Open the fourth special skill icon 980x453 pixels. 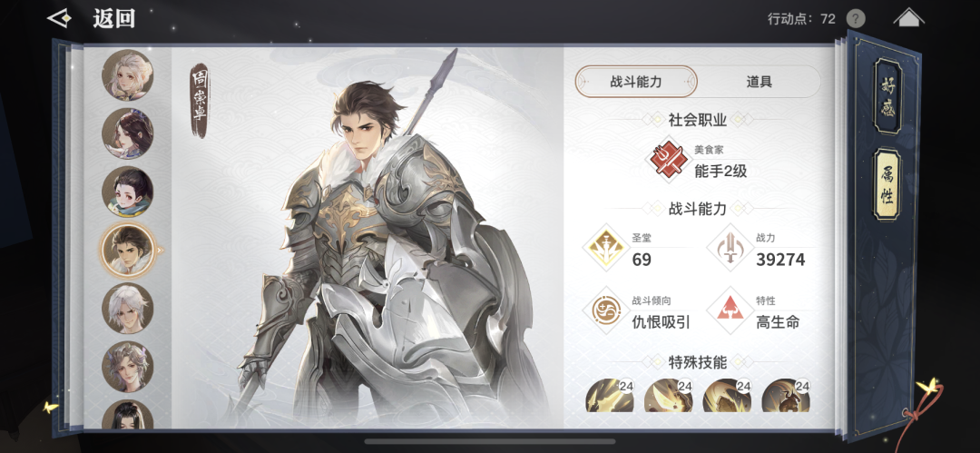(x=786, y=396)
